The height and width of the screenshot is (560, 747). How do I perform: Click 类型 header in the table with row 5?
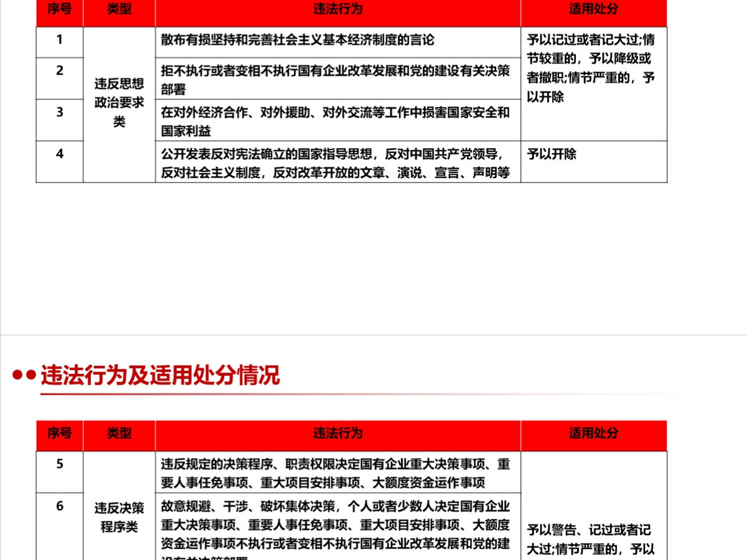[120, 436]
